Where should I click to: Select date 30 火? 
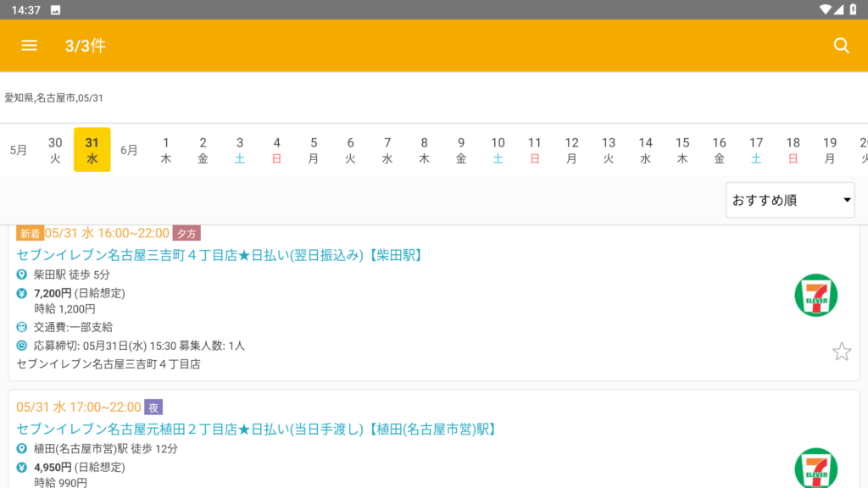point(55,150)
